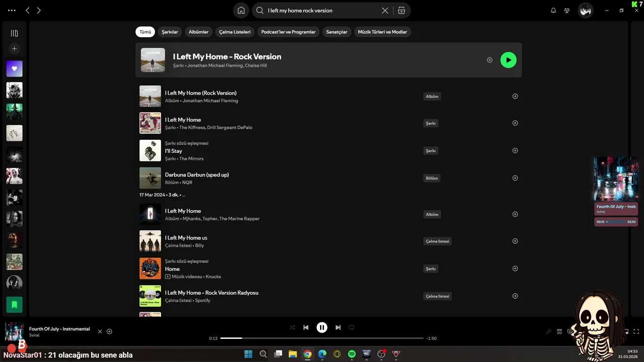Switch to Sanatçılar filter tab
This screenshot has height=362, width=644.
click(x=337, y=32)
